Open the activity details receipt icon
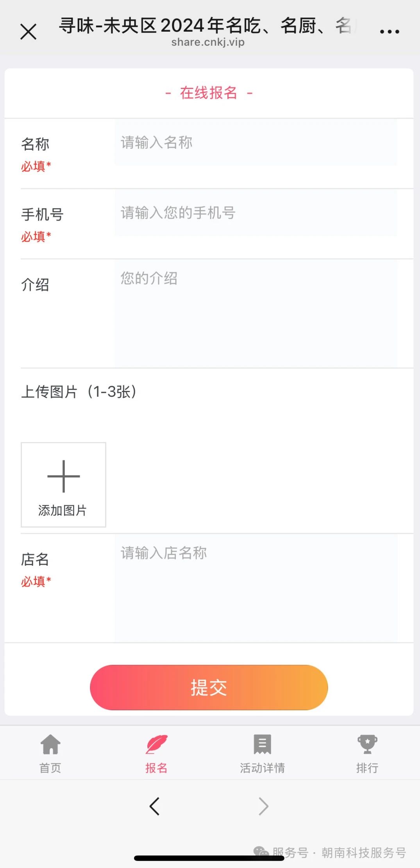Image resolution: width=420 pixels, height=868 pixels. pyautogui.click(x=262, y=744)
